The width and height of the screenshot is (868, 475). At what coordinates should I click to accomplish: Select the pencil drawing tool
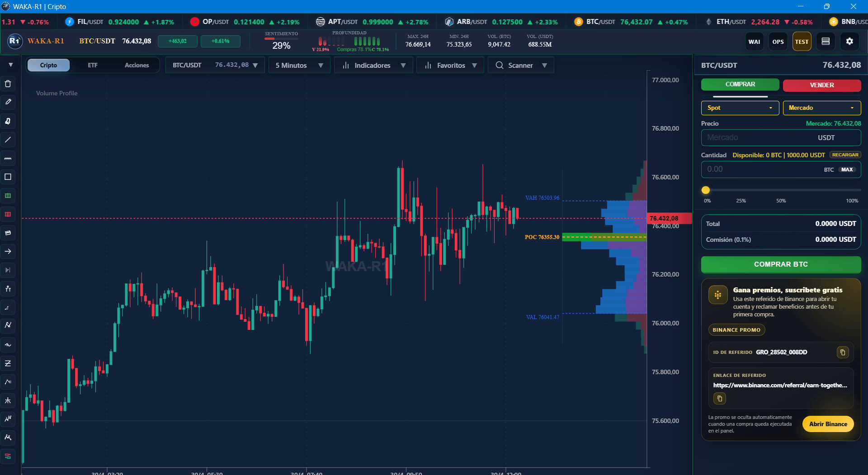pos(8,102)
